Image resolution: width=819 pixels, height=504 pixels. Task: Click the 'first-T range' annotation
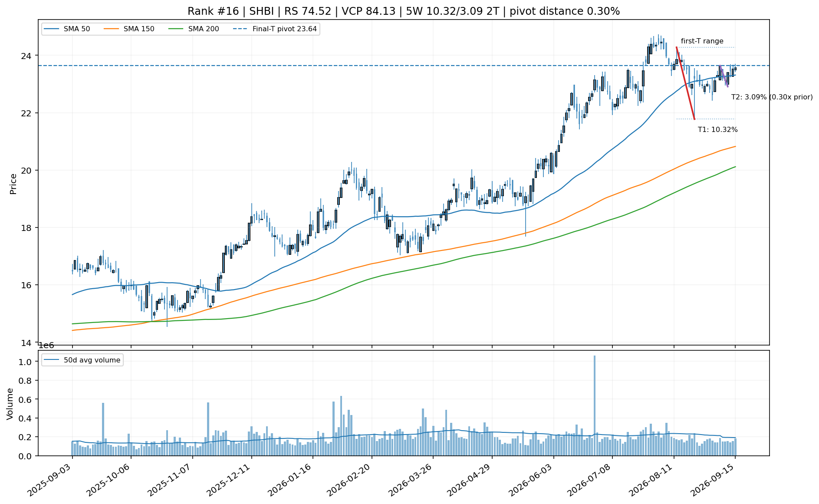(x=702, y=41)
